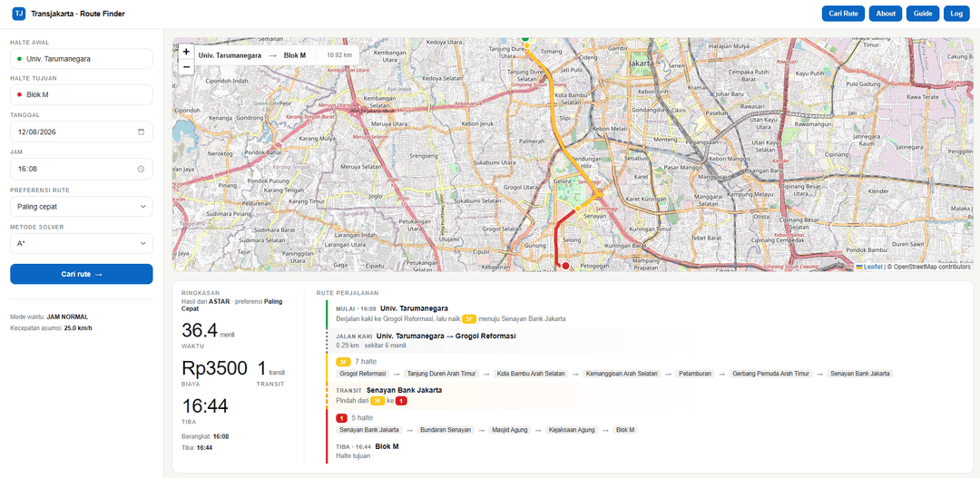Click the red Blok M destination marker on map
Viewport: 980px width, 478px height.
pos(565,266)
